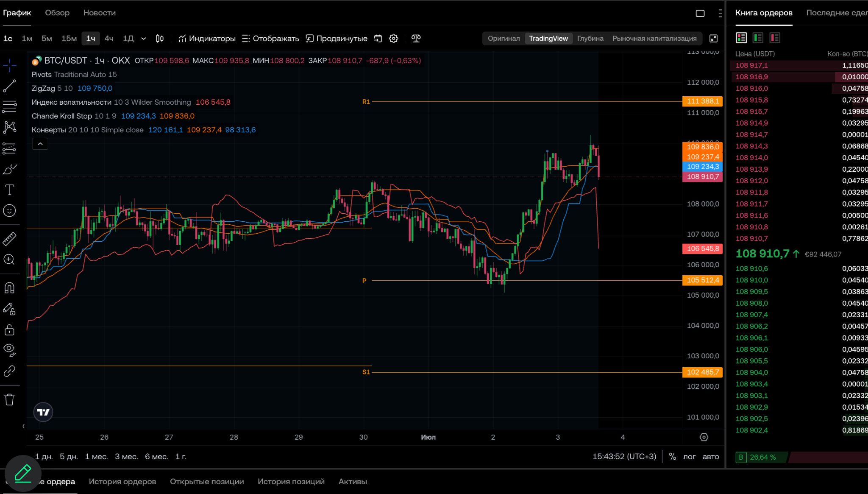This screenshot has width=868, height=494.
Task: Open the Индикаторы indicators menu
Action: pos(207,39)
